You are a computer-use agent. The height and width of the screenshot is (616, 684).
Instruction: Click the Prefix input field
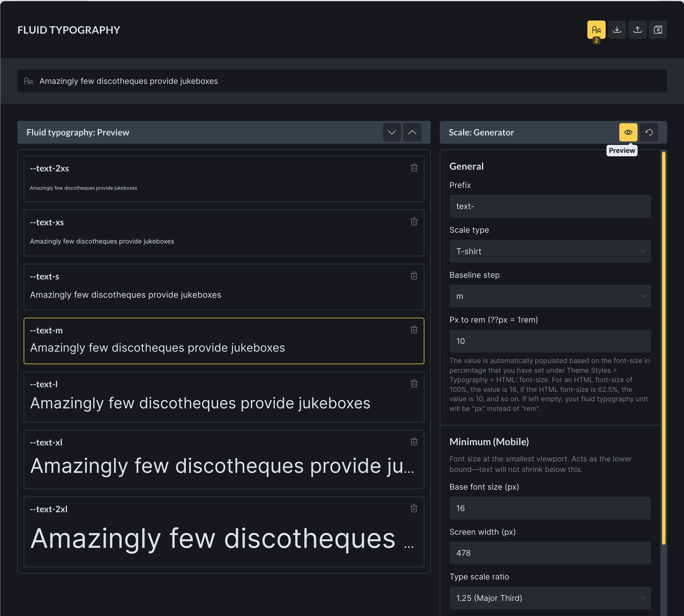point(550,206)
